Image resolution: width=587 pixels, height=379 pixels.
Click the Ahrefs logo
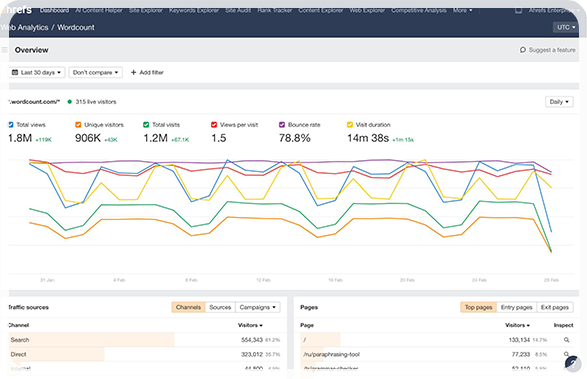[x=17, y=10]
